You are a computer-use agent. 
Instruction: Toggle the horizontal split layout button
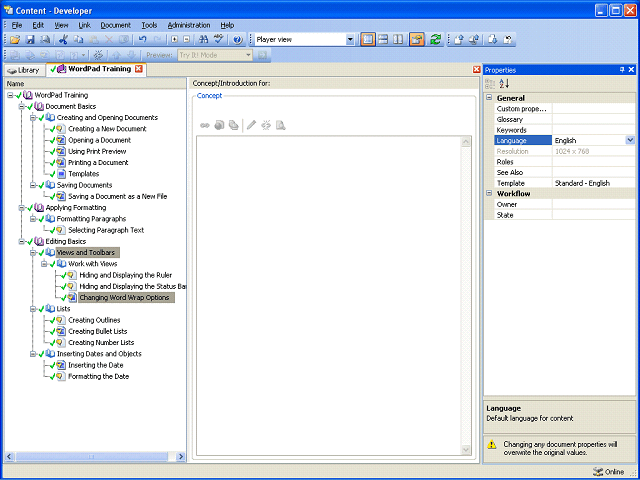click(383, 40)
